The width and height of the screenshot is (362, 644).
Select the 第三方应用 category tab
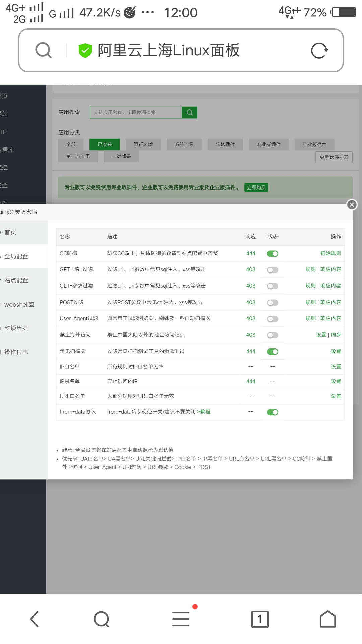(78, 156)
